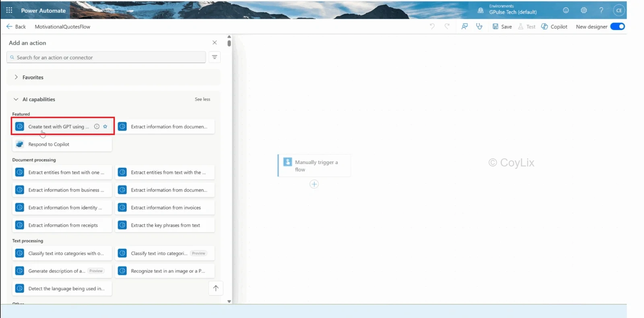Choose Extract information from documents under Document processing
Screen dimensions: 644x318
pos(165,190)
